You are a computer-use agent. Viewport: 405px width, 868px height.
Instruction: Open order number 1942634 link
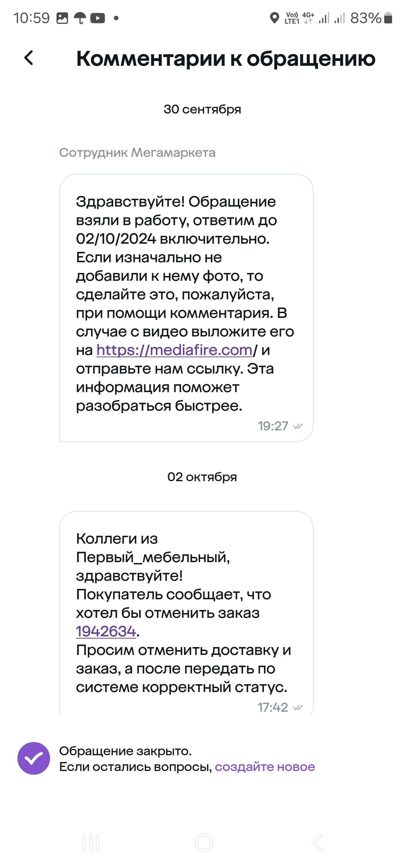pyautogui.click(x=106, y=631)
